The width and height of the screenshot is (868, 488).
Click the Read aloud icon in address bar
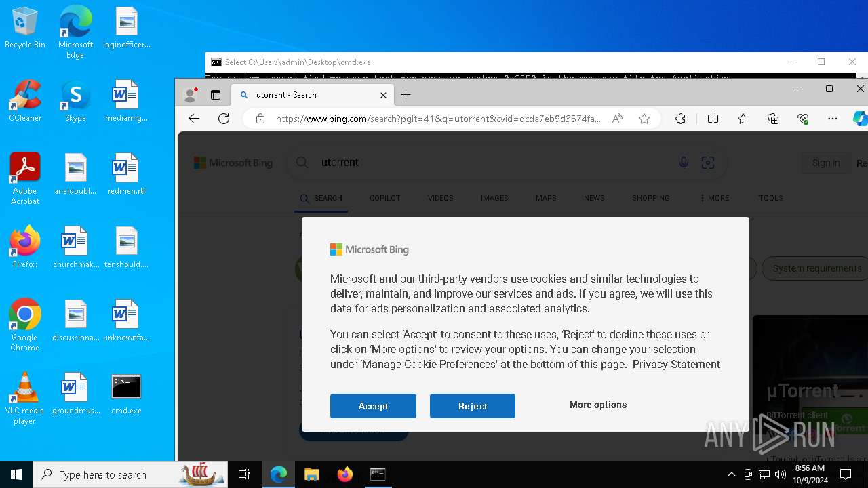pos(617,119)
